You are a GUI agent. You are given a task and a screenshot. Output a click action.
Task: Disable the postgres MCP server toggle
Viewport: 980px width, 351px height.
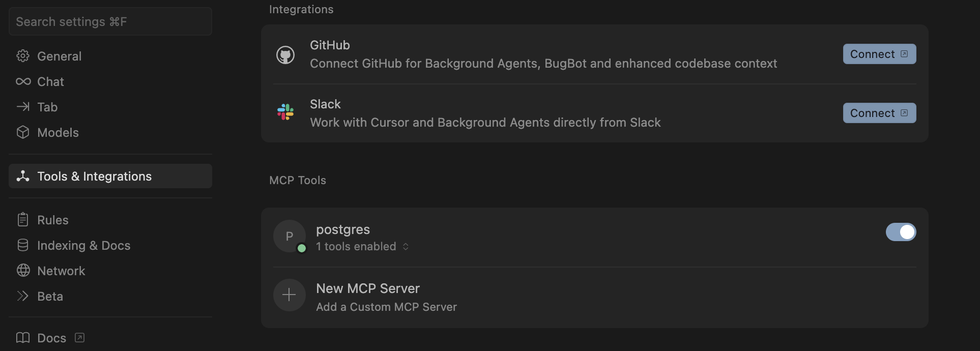pos(901,232)
